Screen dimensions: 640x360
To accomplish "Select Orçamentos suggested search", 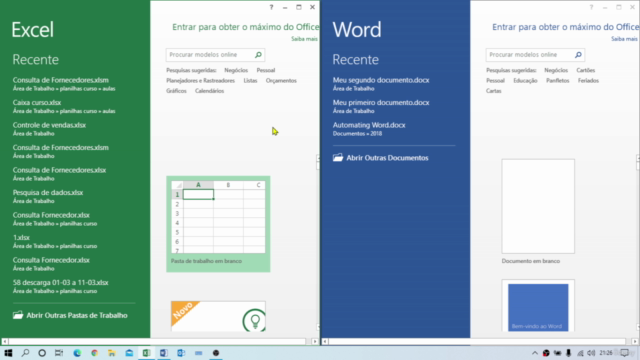I will [281, 80].
